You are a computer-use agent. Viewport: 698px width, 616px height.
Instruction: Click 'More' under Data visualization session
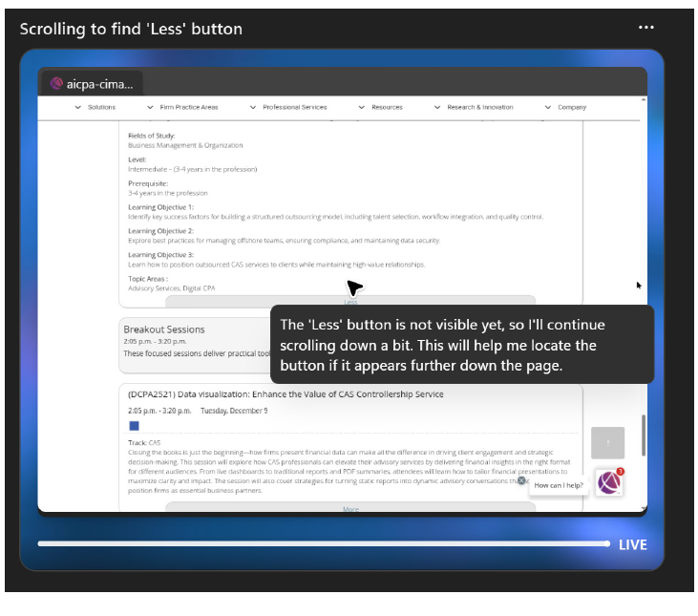[350, 509]
